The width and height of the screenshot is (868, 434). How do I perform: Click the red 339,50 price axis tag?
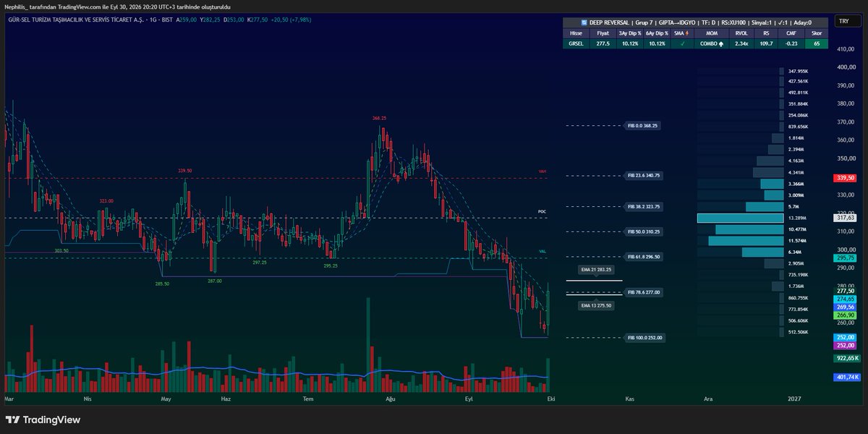click(845, 177)
